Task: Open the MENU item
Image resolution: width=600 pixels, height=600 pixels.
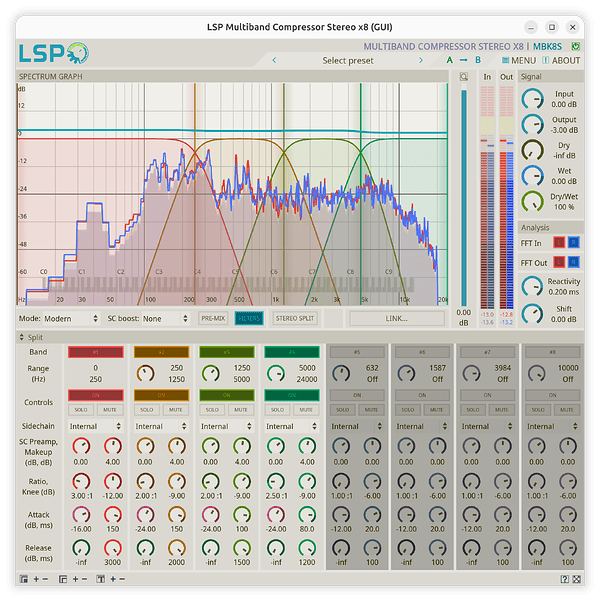Action: coord(519,60)
